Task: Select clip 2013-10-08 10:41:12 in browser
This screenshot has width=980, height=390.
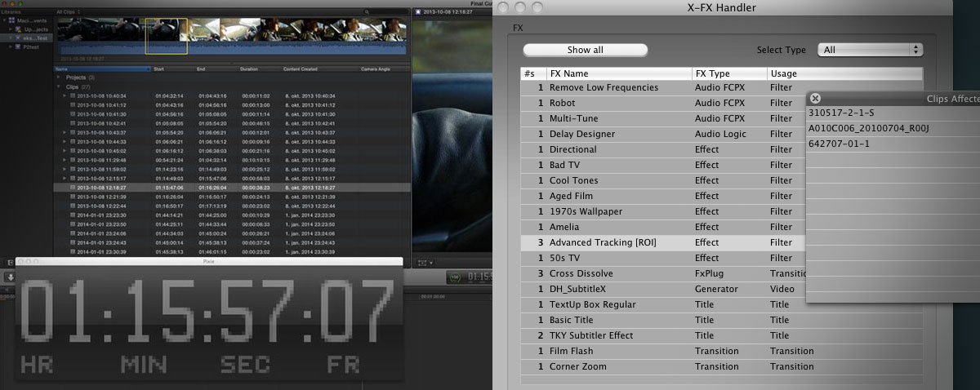Action: pos(230,104)
